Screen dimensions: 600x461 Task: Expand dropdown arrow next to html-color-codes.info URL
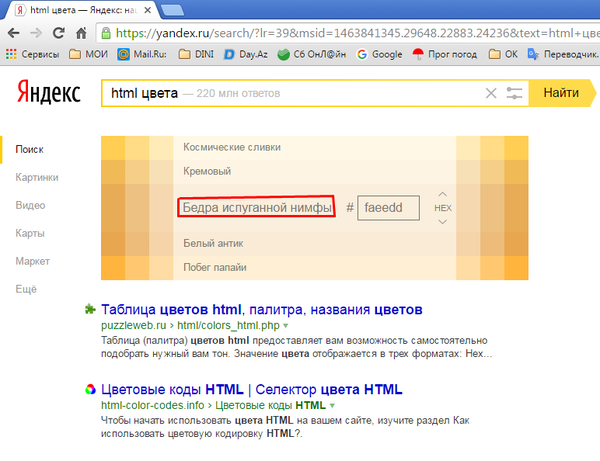332,405
